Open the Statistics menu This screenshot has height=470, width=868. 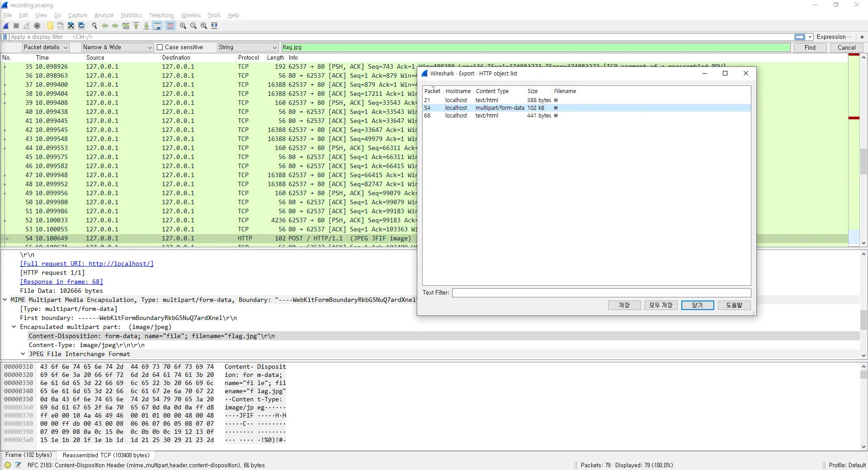(x=131, y=15)
